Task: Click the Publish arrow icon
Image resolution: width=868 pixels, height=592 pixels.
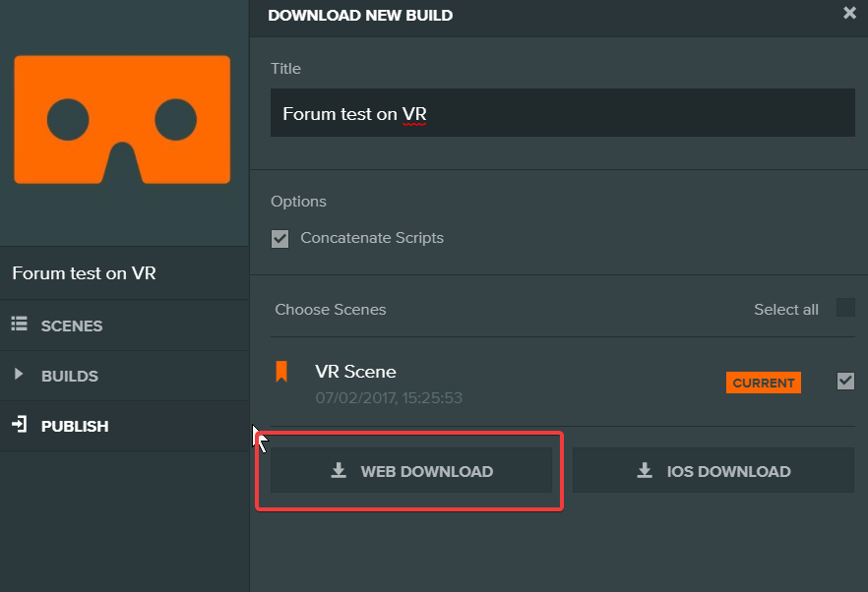Action: (x=20, y=425)
